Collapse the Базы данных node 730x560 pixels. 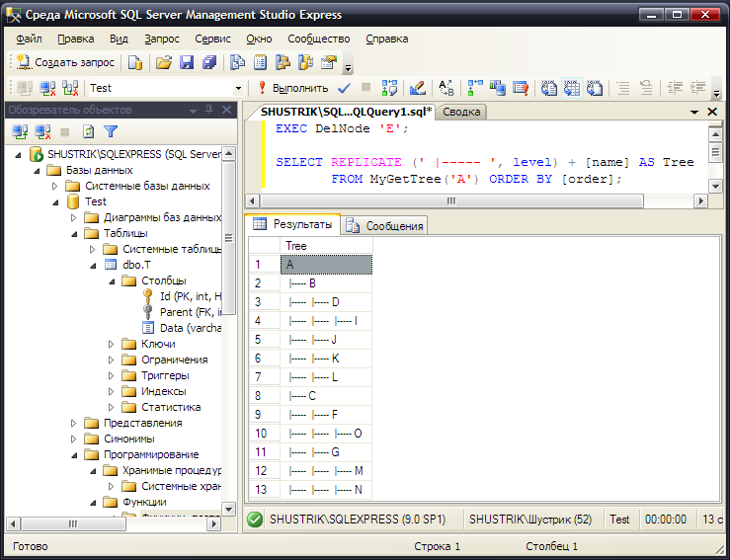37,171
